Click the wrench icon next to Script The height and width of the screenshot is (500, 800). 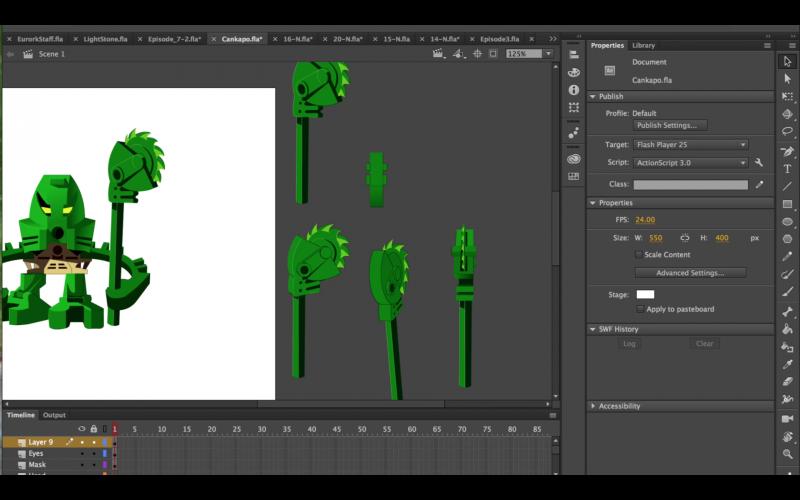(759, 162)
